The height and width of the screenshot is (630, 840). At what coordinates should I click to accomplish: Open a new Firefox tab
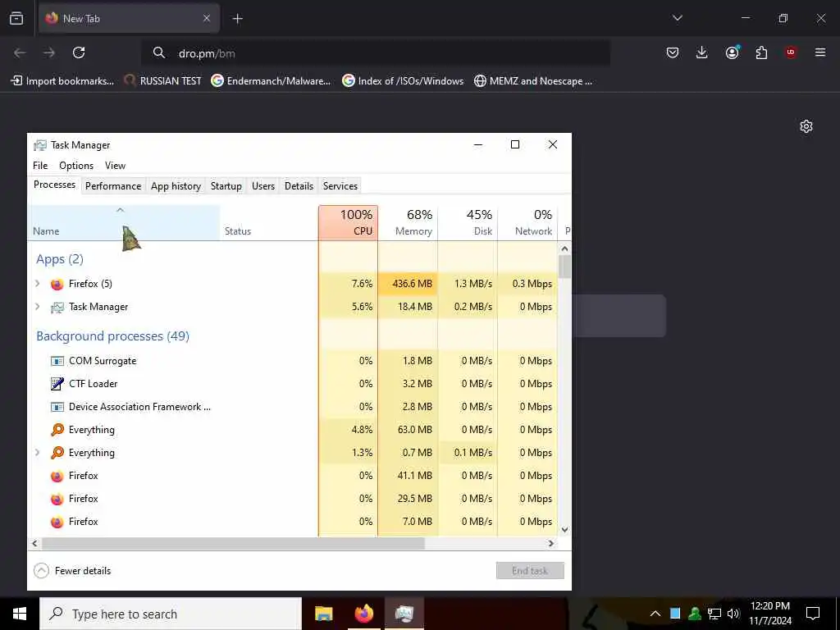[x=237, y=19]
